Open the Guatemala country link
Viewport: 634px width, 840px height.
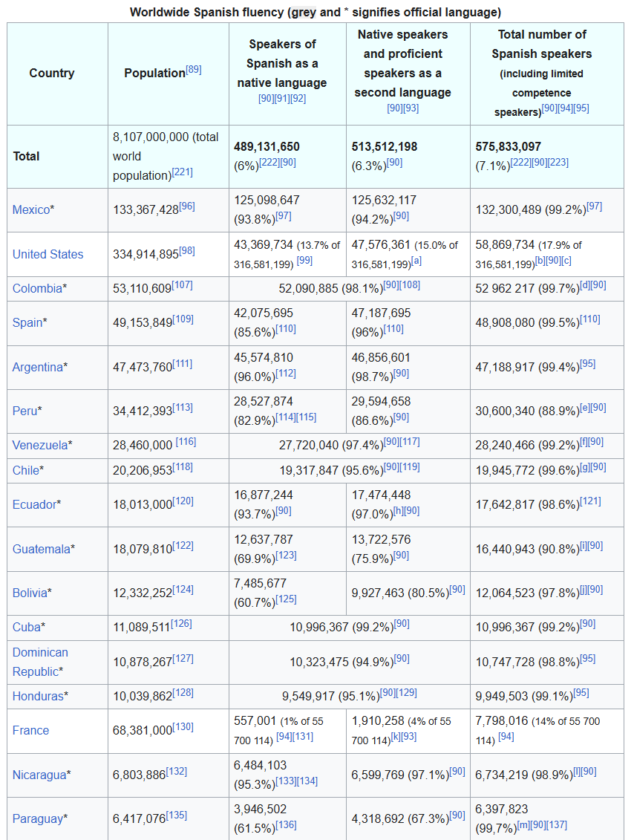pyautogui.click(x=43, y=550)
